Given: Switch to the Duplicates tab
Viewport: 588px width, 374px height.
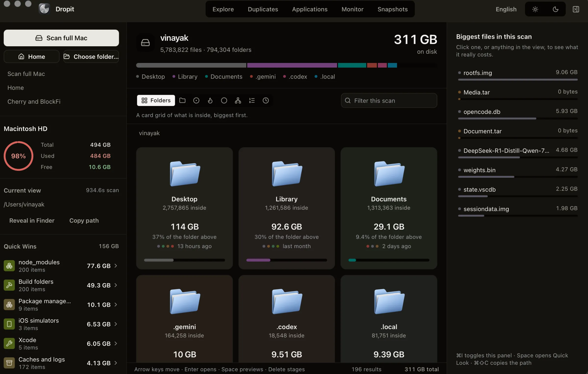Looking at the screenshot, I should point(263,9).
